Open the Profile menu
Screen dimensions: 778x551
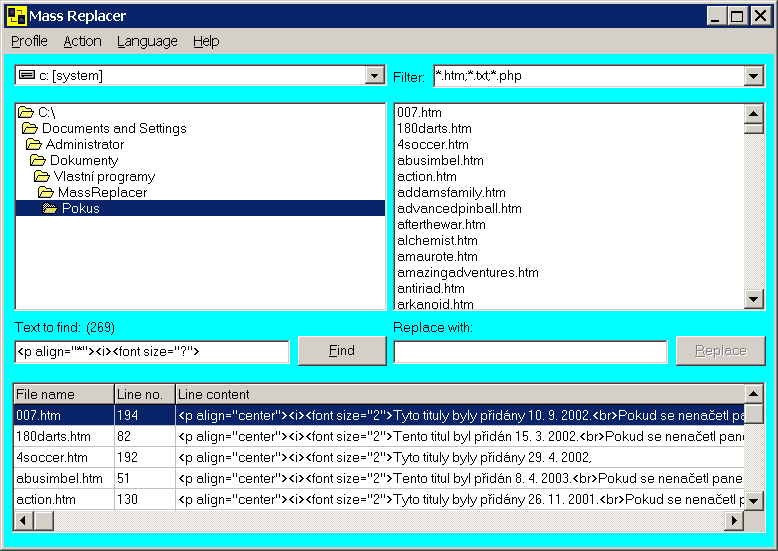tap(29, 41)
